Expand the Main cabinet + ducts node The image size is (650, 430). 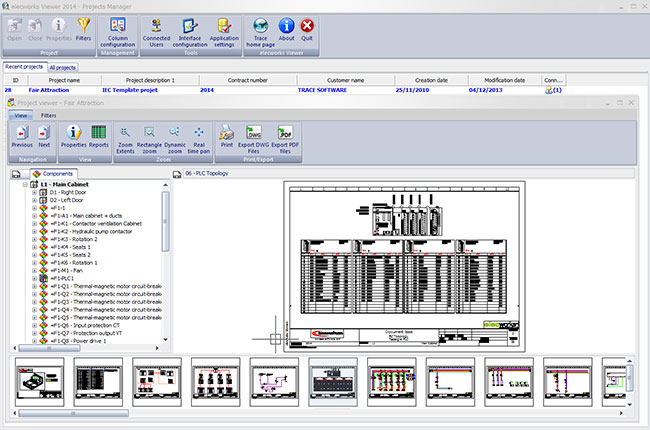34,216
